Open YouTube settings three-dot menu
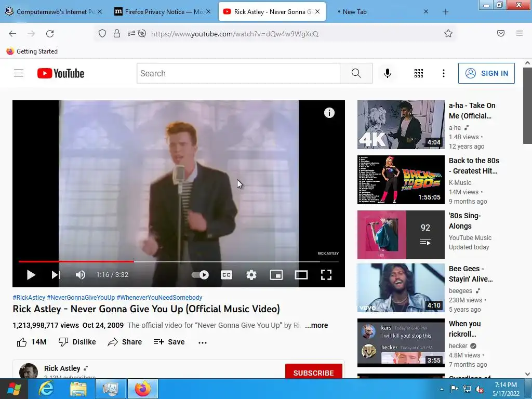This screenshot has width=532, height=399. pos(444,73)
